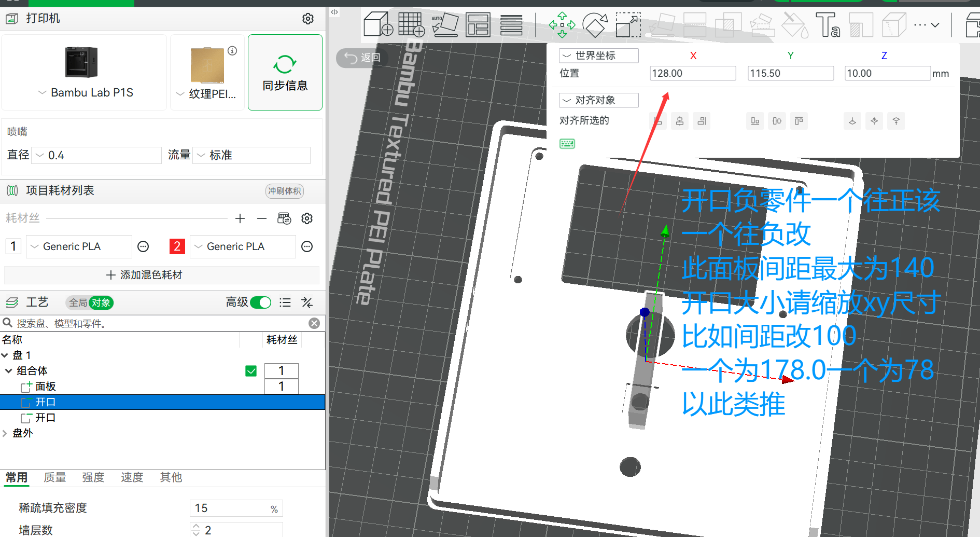Remove a filament with the minus icon
The height and width of the screenshot is (537, 980).
(262, 218)
